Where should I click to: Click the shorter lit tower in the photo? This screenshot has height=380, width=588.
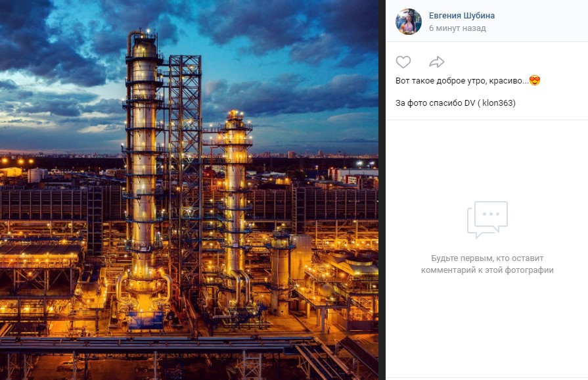pyautogui.click(x=235, y=197)
